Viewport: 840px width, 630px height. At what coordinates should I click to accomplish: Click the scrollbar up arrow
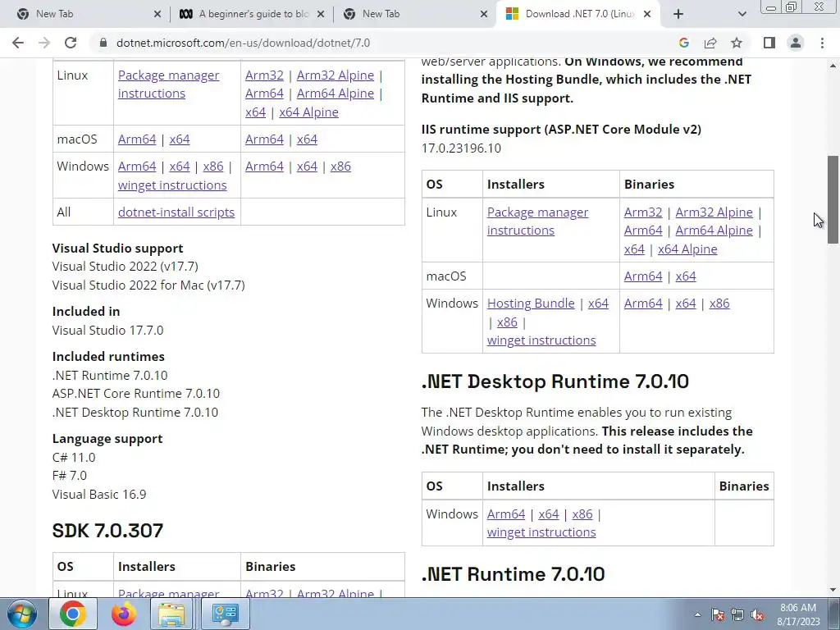point(833,66)
